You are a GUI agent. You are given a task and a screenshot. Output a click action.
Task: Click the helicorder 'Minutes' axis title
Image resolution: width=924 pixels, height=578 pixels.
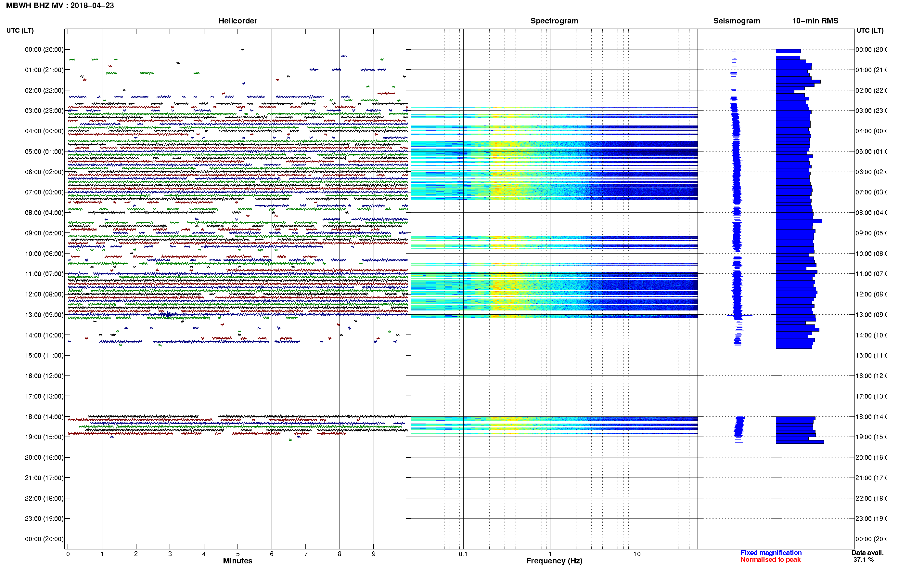click(x=237, y=560)
